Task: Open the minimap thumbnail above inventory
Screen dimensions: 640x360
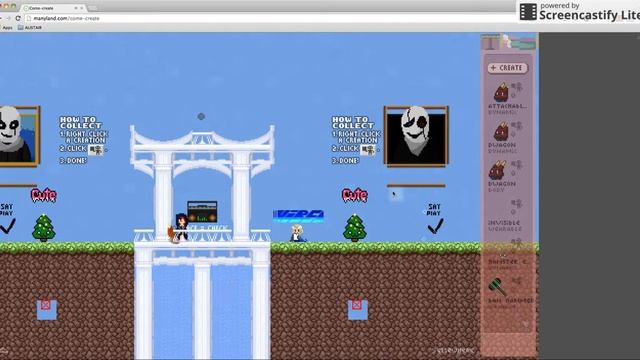Action: [x=508, y=42]
